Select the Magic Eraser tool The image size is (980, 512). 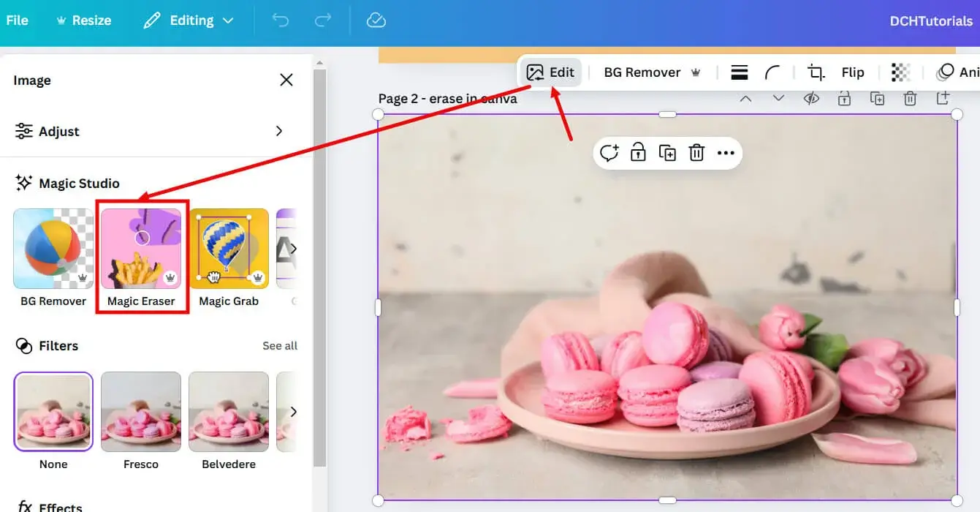140,249
